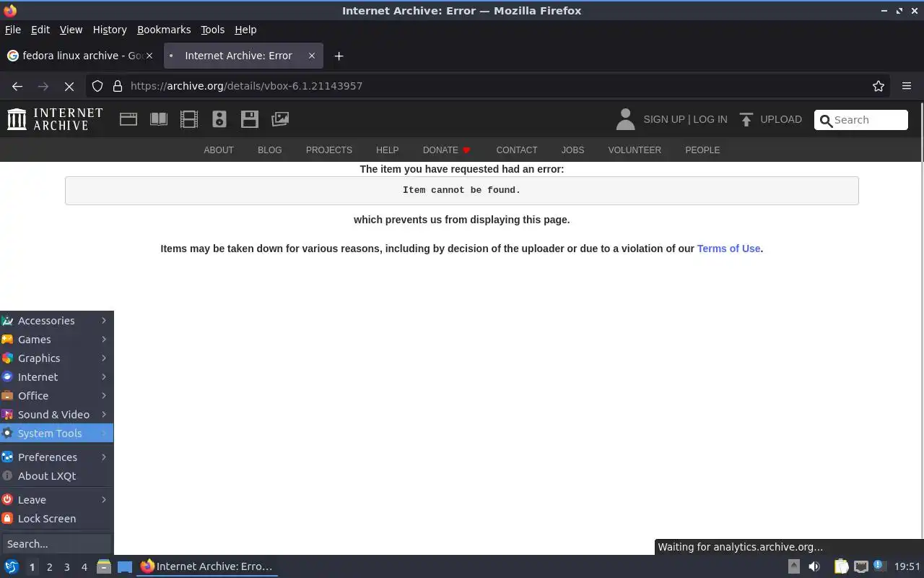Viewport: 924px width, 578px height.
Task: Follow the Terms of Use link
Action: (728, 249)
